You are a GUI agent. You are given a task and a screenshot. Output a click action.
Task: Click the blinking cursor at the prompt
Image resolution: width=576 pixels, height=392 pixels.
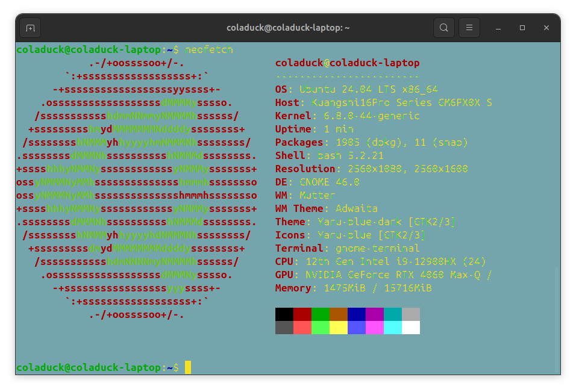tap(189, 367)
